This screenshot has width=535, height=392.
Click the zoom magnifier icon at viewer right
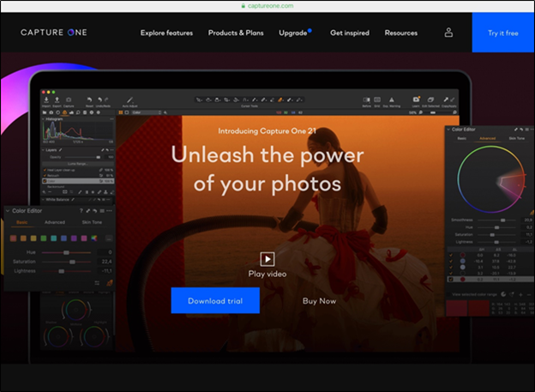pos(454,112)
